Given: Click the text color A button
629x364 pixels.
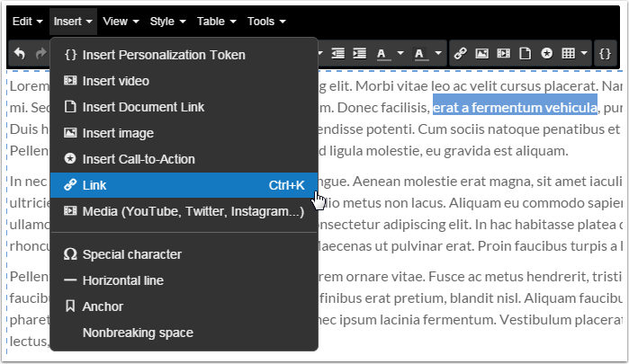Looking at the screenshot, I should (382, 53).
